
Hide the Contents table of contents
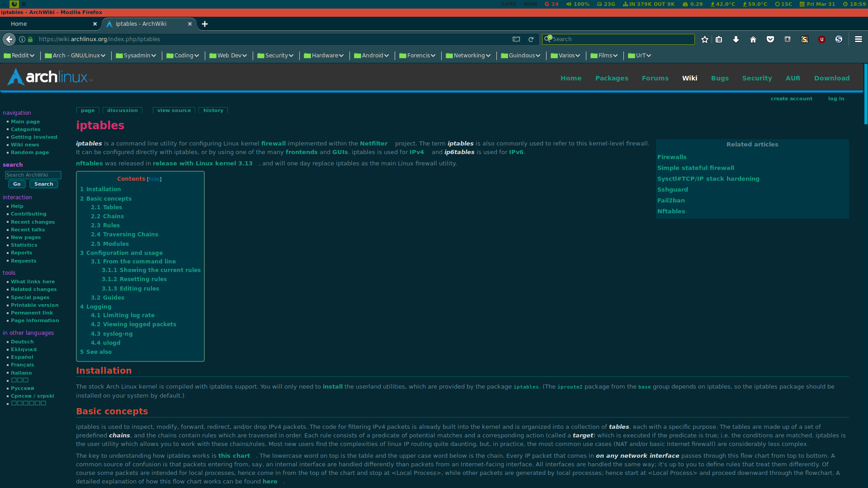[x=154, y=179]
